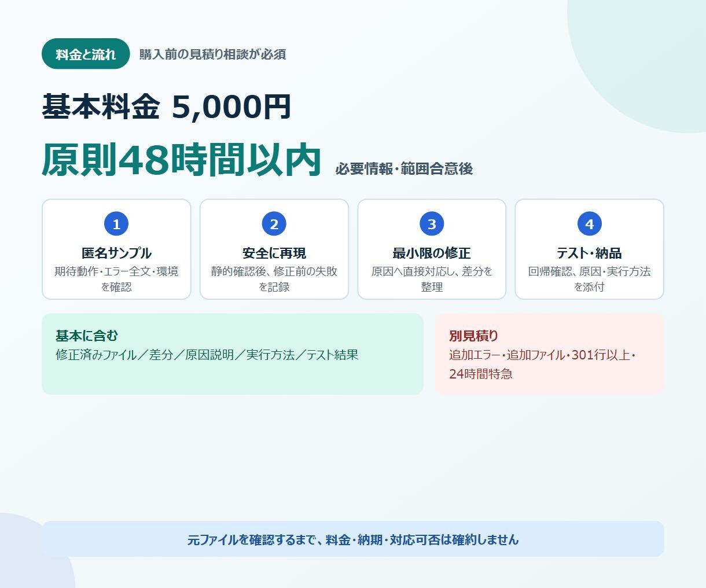The height and width of the screenshot is (588, 706).
Task: Click the 元ファイルを確認するまで notice banner
Action: click(353, 539)
